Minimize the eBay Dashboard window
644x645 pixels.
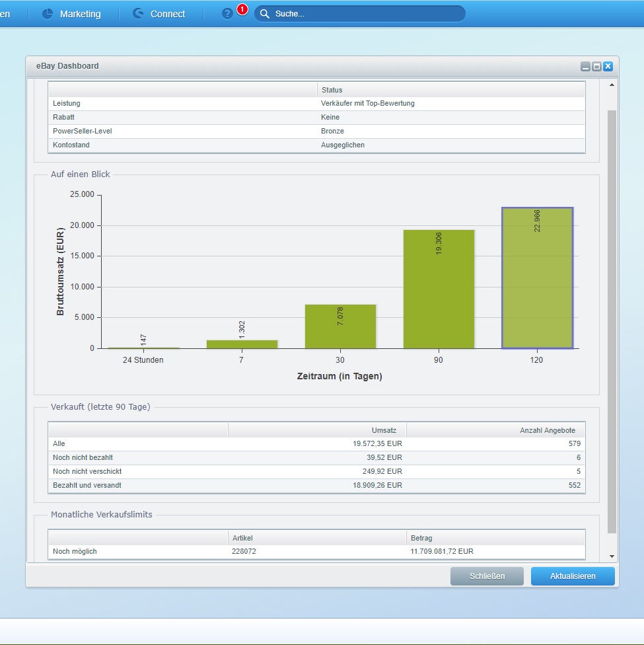[x=585, y=66]
